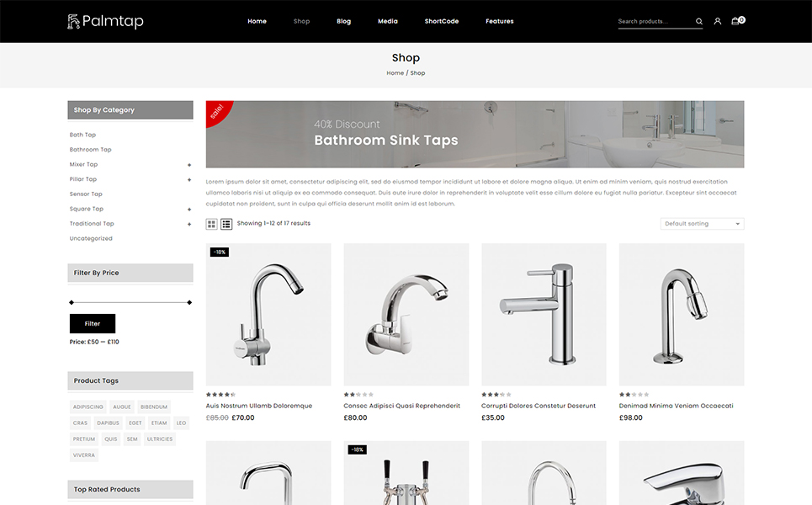
Task: Expand the Traditional Tap category
Action: pyautogui.click(x=189, y=224)
